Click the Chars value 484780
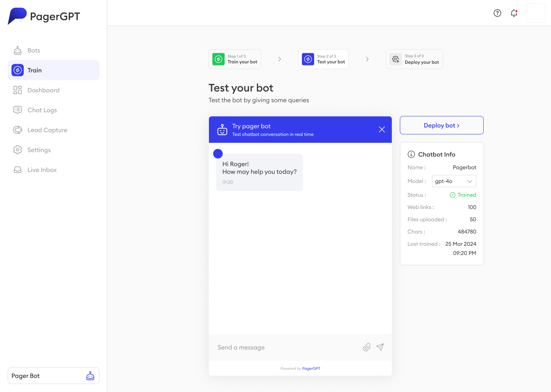 point(467,232)
